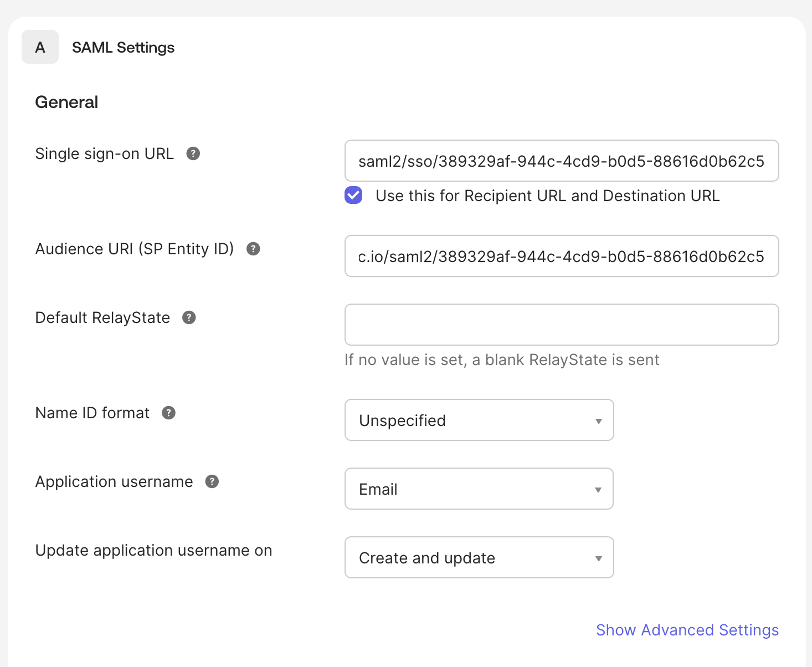This screenshot has width=812, height=667.
Task: Click the Name ID format dropdown arrow
Action: (598, 420)
